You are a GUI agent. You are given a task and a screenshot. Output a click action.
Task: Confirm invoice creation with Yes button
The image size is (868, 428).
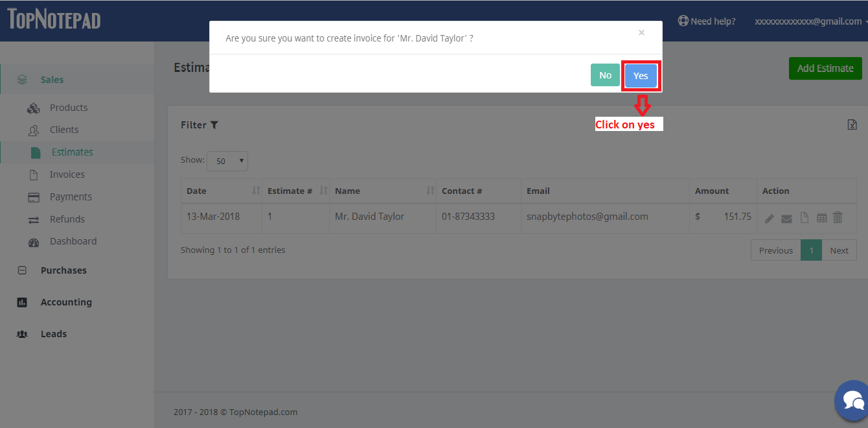(x=641, y=76)
